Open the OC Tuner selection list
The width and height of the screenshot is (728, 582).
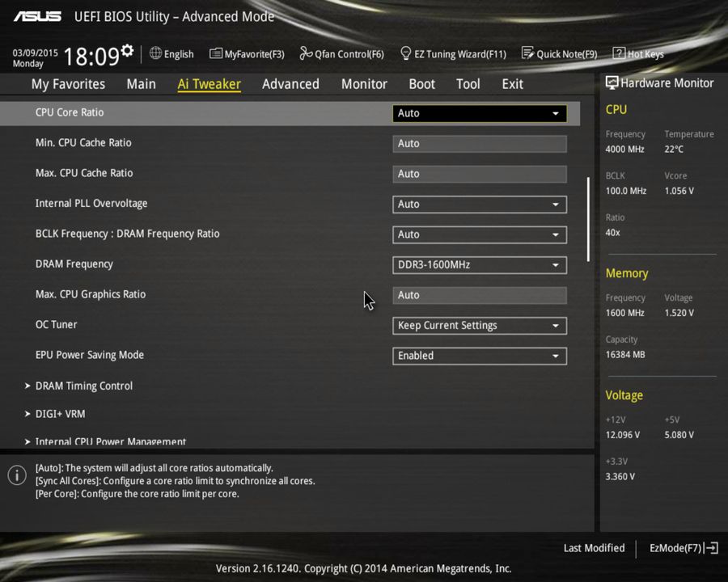479,325
